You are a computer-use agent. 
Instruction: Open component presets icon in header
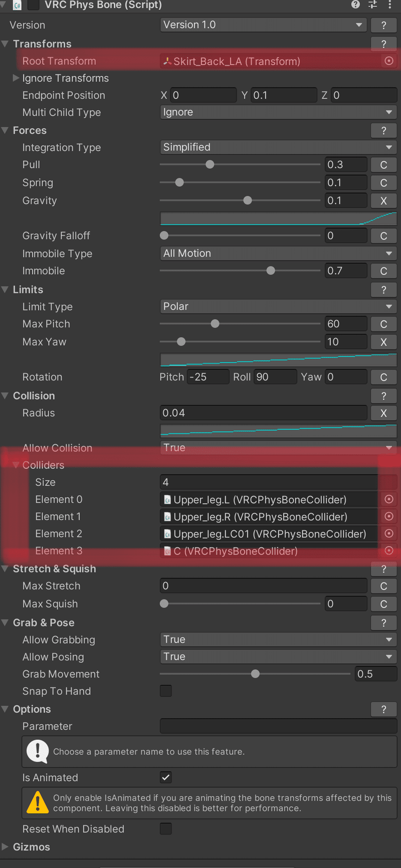click(x=372, y=5)
